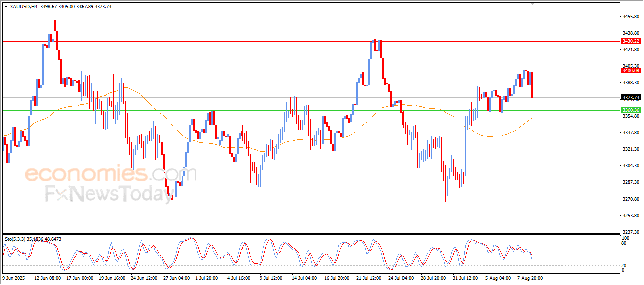Click the 3455.80 price scale value

pos(630,17)
